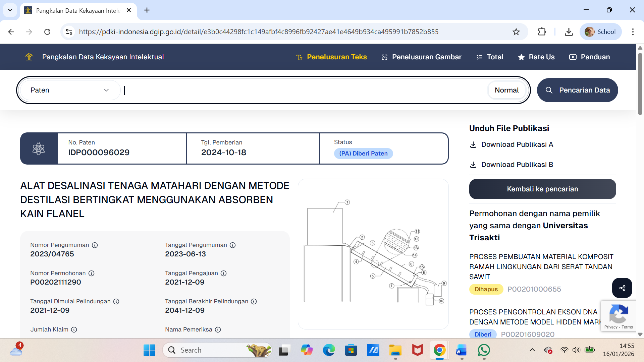Image resolution: width=644 pixels, height=362 pixels.
Task: Open the patent drawing thumbnail
Action: (x=373, y=254)
